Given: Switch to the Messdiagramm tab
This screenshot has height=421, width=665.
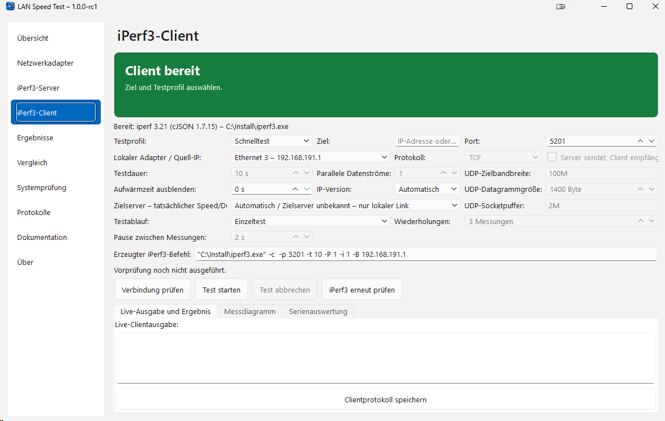Looking at the screenshot, I should 249,312.
